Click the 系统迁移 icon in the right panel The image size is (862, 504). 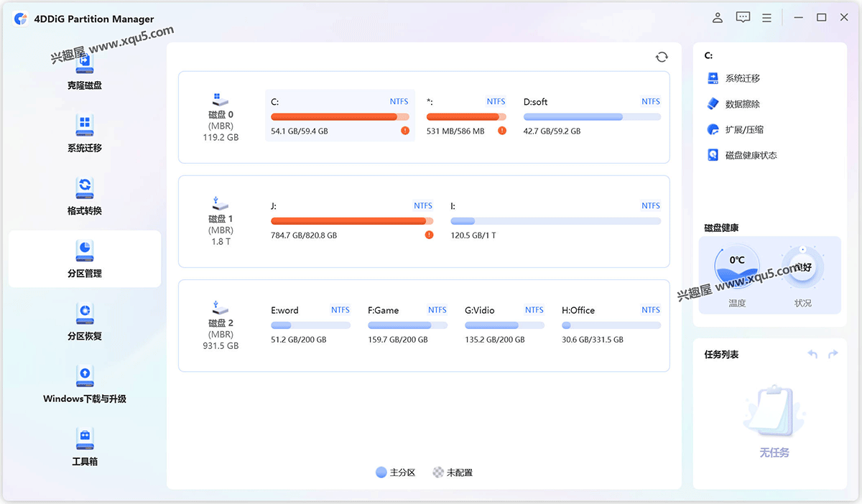(713, 78)
